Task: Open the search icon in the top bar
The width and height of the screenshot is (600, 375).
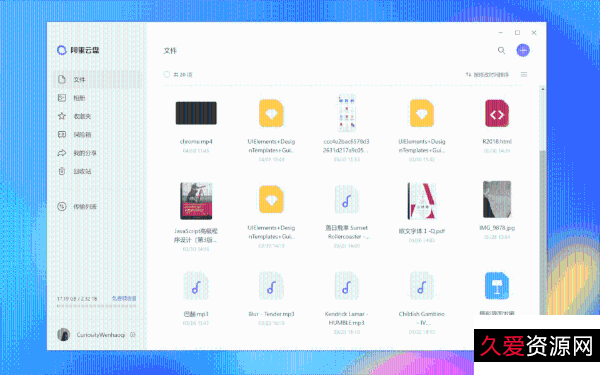Action: 501,50
